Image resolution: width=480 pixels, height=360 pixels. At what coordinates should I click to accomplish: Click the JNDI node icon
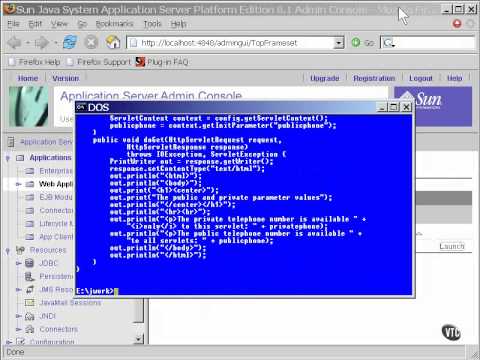pyautogui.click(x=30, y=316)
